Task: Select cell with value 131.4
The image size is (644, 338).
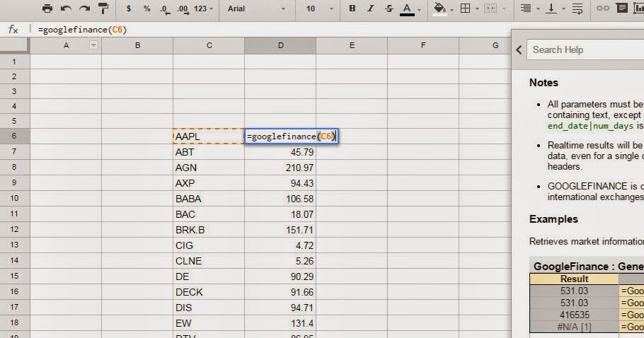Action: pyautogui.click(x=280, y=323)
